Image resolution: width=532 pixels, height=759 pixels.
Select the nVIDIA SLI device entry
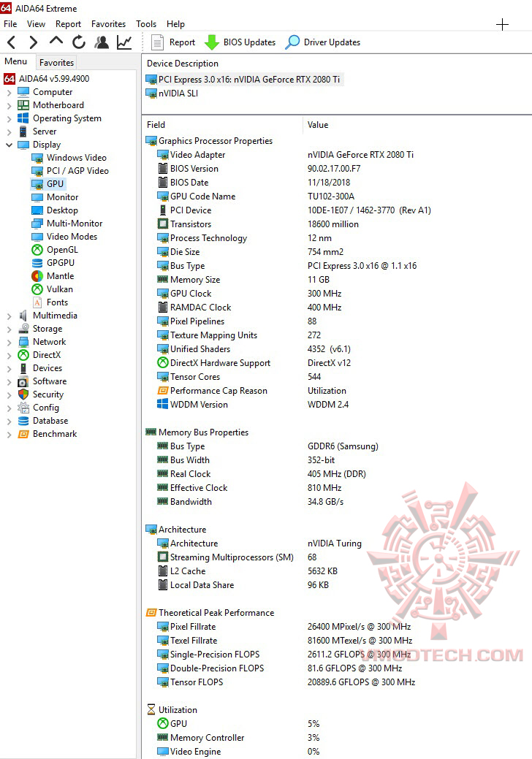[178, 94]
